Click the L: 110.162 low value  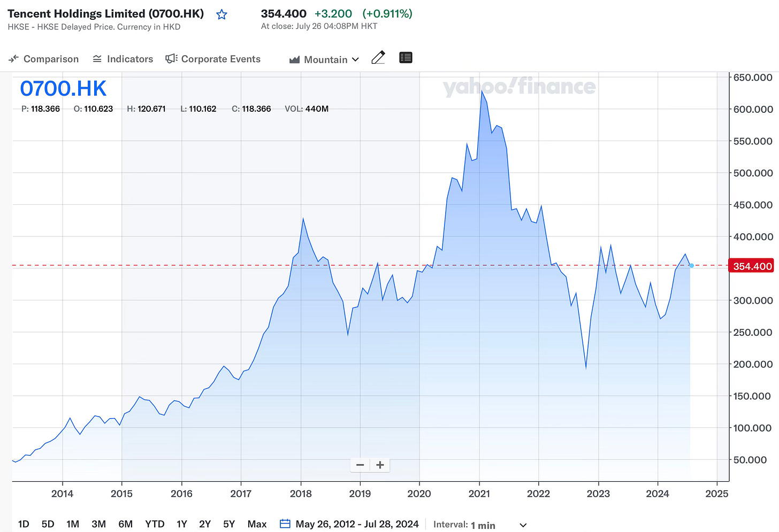198,109
